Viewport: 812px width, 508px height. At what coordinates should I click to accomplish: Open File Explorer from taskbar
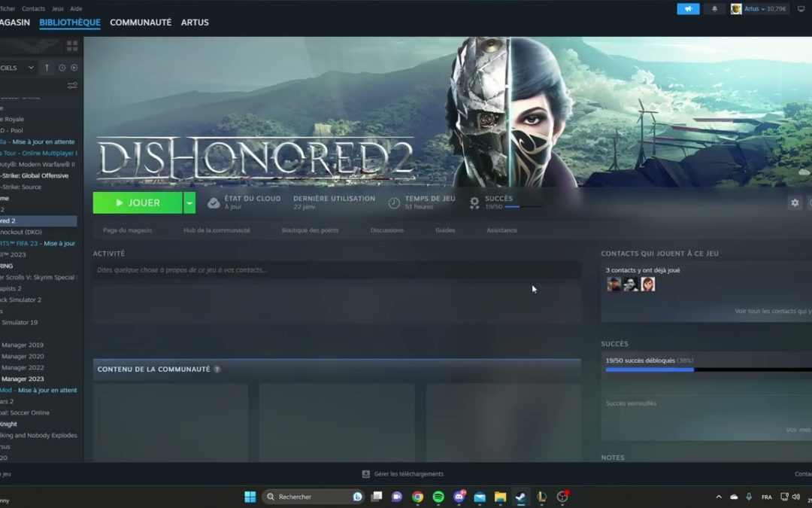click(500, 497)
